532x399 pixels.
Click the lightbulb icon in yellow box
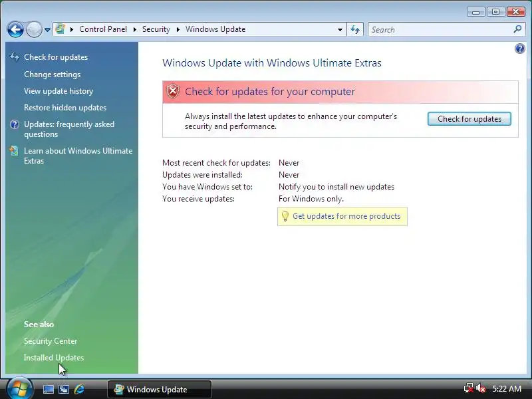coord(285,216)
